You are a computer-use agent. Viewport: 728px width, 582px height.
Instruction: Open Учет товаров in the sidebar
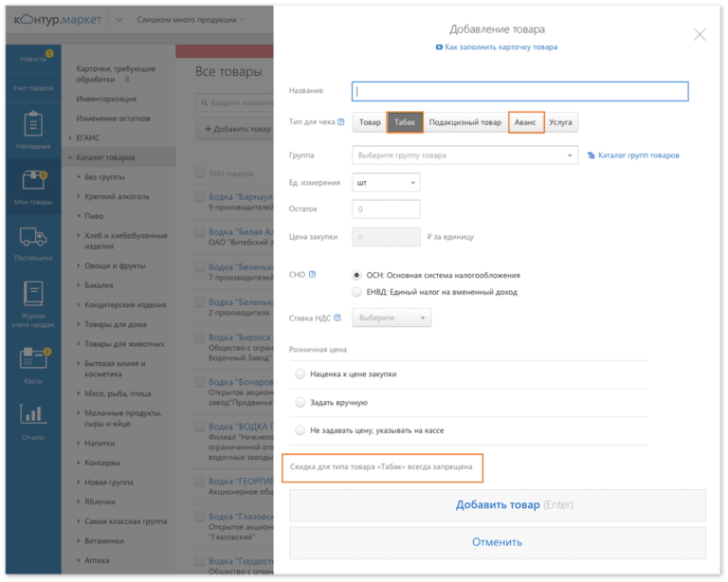click(33, 88)
